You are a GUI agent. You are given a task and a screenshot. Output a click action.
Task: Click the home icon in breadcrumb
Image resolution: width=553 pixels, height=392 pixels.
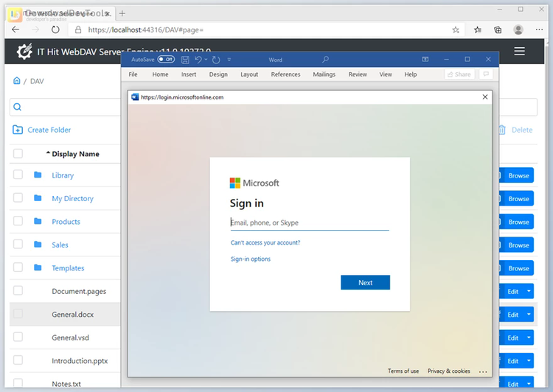coord(16,81)
